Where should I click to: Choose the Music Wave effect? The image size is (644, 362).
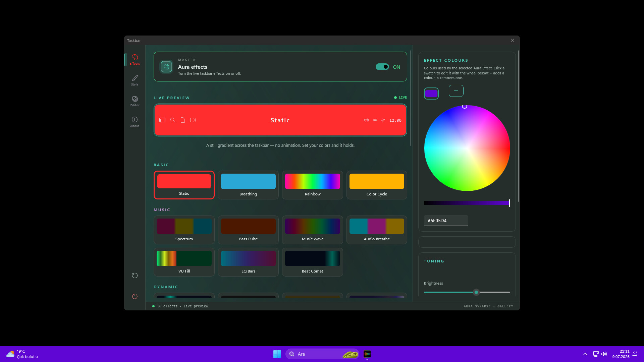(x=313, y=230)
